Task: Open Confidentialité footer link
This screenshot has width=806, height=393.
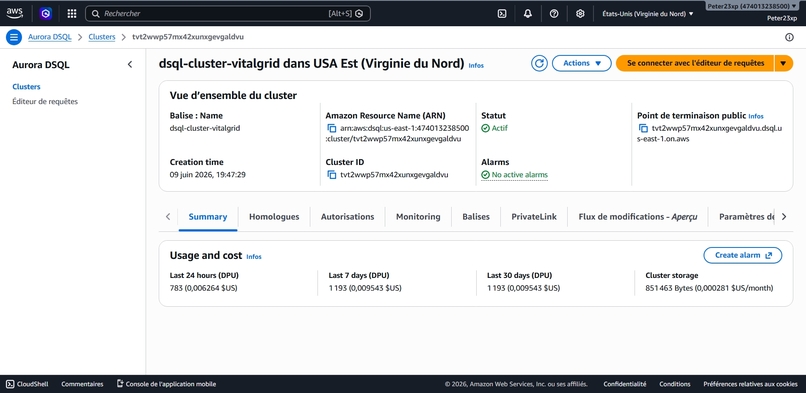Action: [625, 384]
